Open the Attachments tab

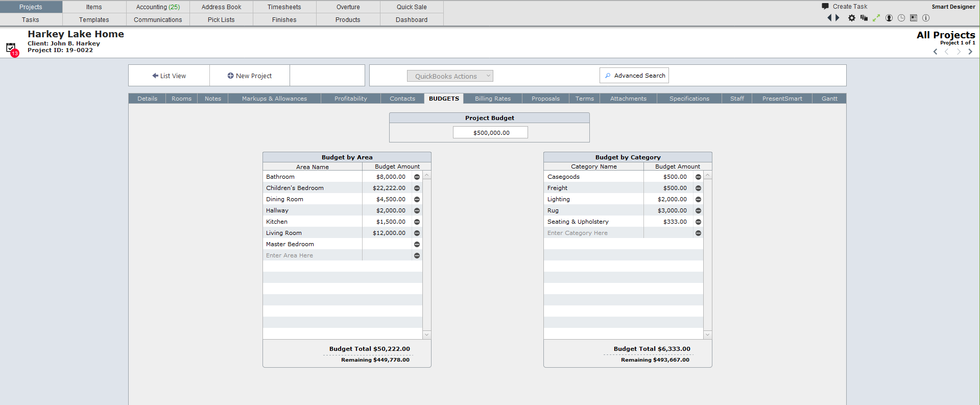(x=628, y=99)
